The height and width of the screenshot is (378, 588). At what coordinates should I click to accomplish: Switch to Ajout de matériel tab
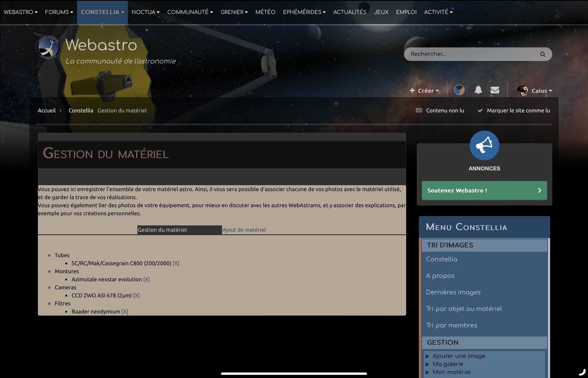[244, 230]
